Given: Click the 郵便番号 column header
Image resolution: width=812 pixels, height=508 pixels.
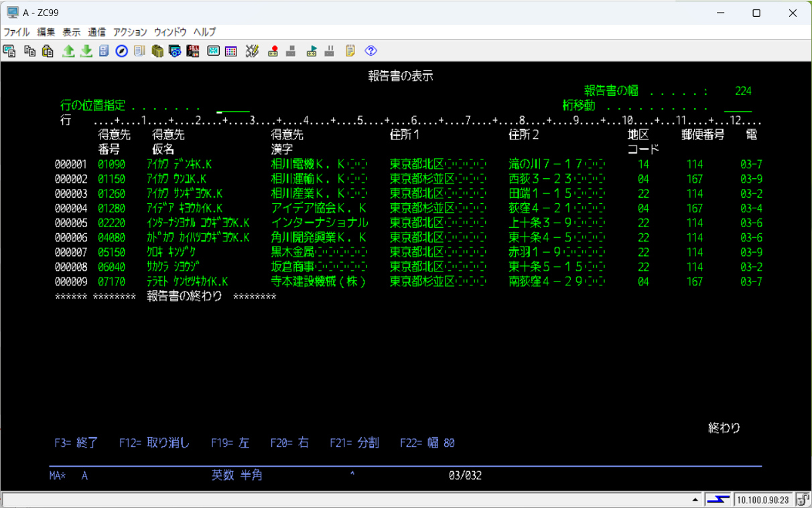Looking at the screenshot, I should 703,135.
